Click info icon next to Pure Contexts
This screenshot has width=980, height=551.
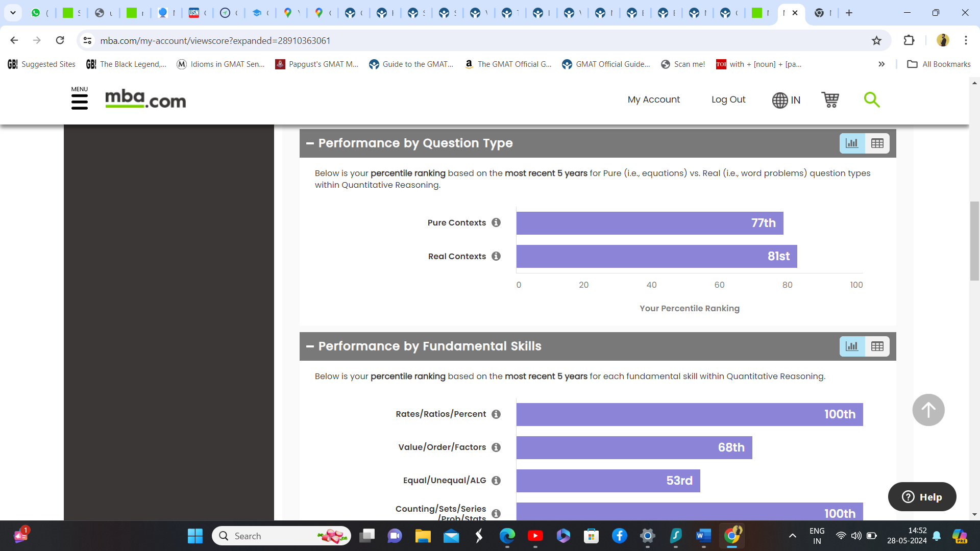pos(496,222)
